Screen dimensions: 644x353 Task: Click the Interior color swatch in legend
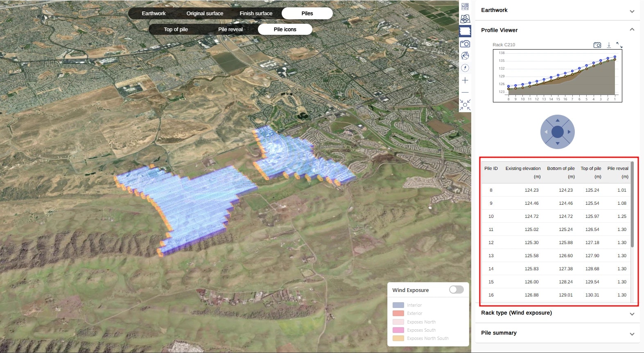pos(398,305)
